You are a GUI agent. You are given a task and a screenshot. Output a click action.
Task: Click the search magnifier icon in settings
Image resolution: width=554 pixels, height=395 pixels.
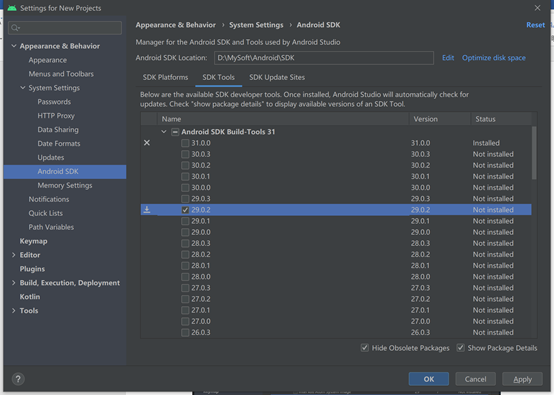(x=15, y=28)
